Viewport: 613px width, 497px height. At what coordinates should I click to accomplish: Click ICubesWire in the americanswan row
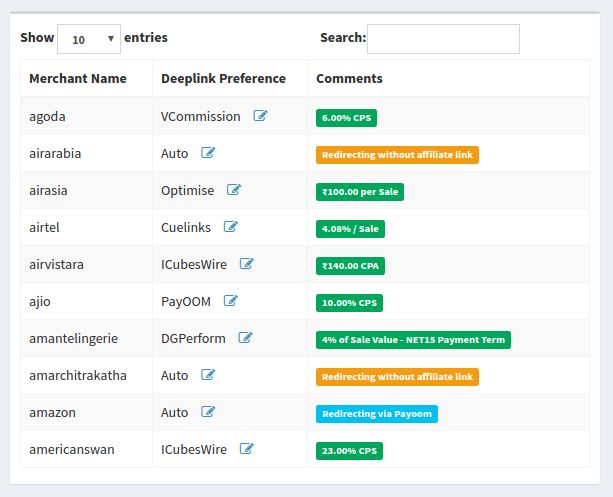[x=194, y=449]
